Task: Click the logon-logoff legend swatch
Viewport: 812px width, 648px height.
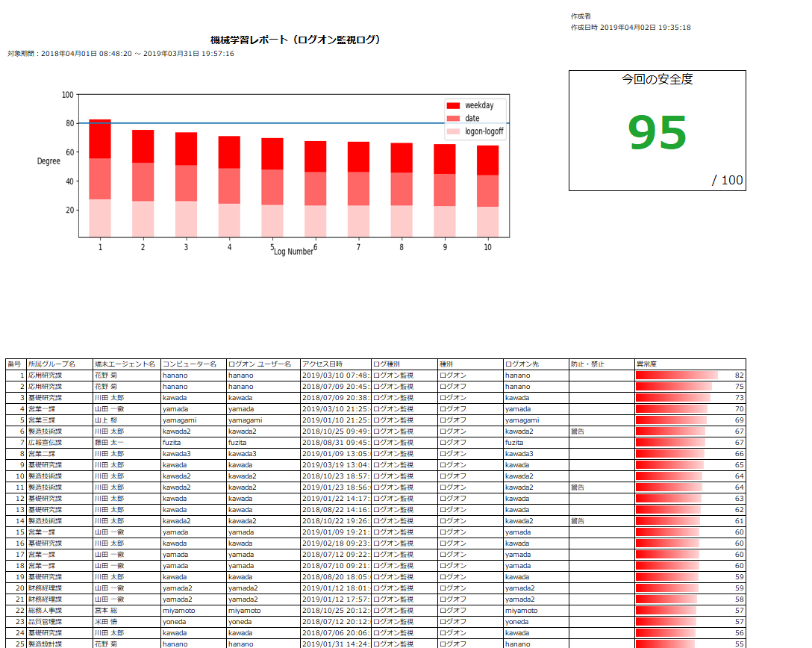Action: [452, 131]
